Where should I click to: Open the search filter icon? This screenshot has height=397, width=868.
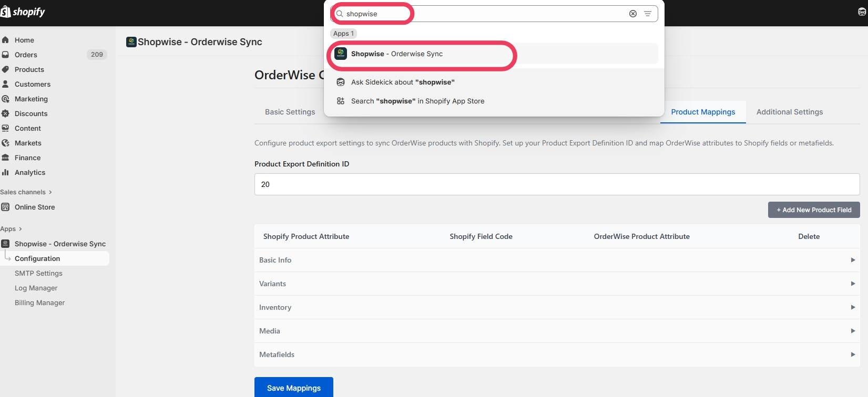pyautogui.click(x=648, y=14)
